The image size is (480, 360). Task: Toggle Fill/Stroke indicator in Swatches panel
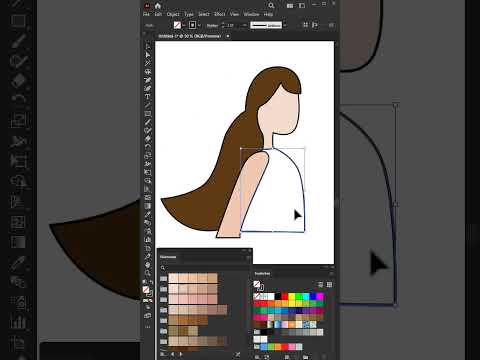tap(258, 285)
